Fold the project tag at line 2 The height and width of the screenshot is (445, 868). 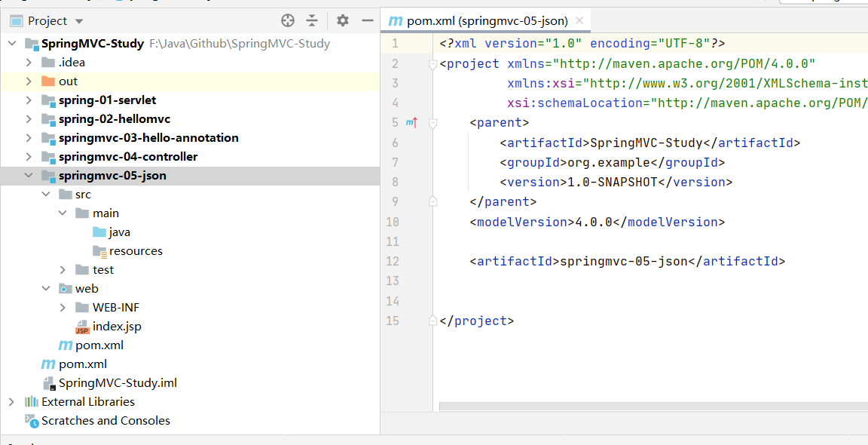click(432, 64)
